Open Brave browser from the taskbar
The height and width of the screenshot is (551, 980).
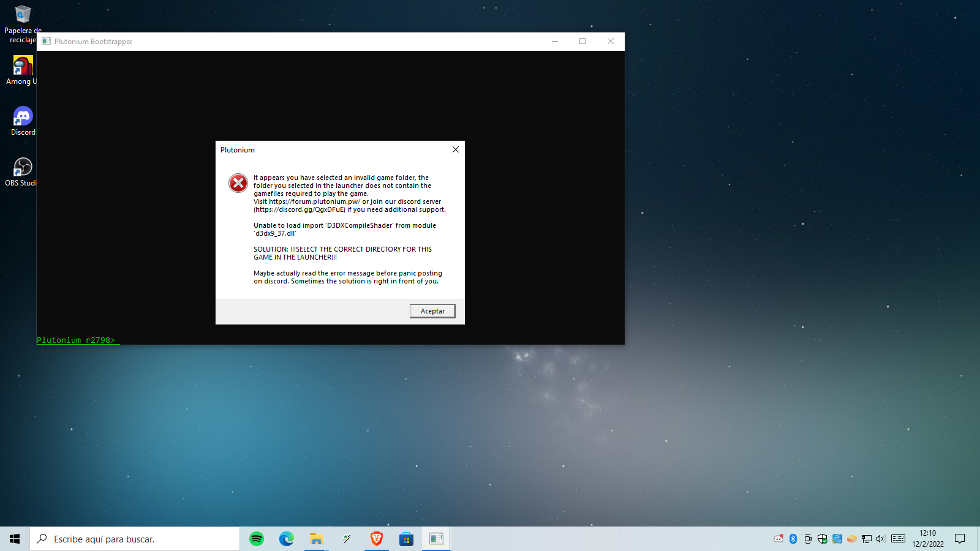coord(377,539)
